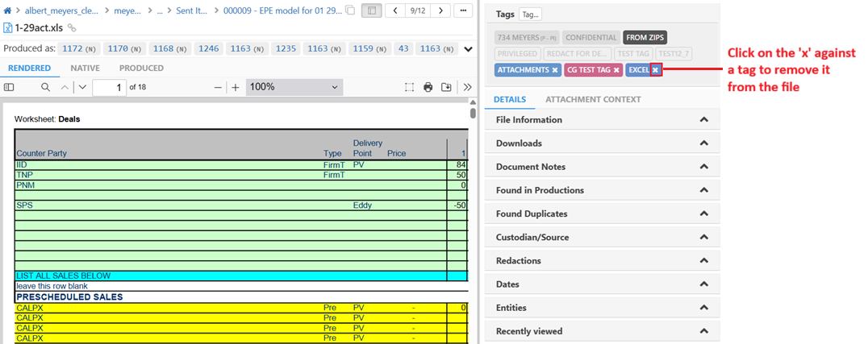The height and width of the screenshot is (344, 868).
Task: Remove the CG TEST TAG with its x
Action: tap(616, 70)
